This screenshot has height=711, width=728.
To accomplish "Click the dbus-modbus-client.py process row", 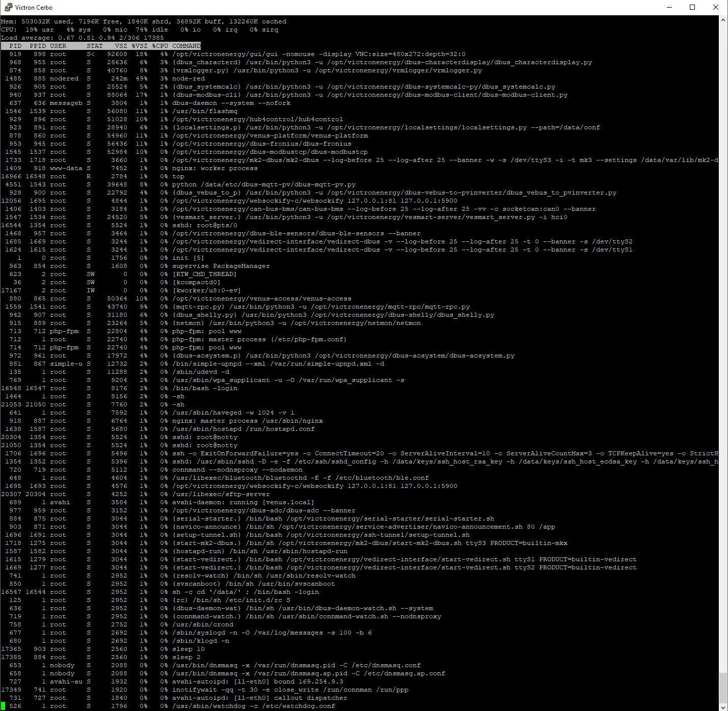I will (284, 95).
